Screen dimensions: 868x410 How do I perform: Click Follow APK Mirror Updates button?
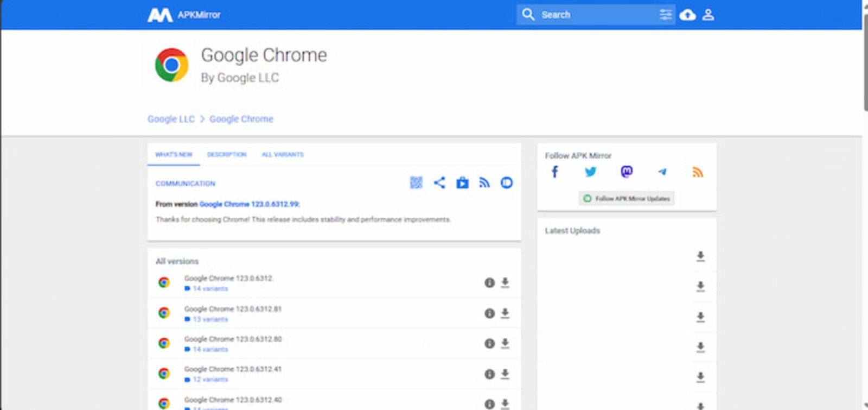627,198
